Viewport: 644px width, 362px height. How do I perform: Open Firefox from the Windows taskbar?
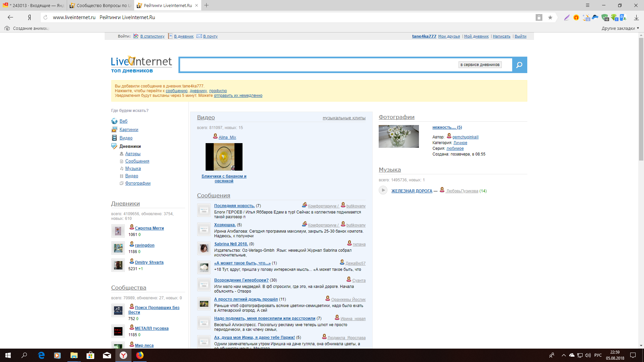pyautogui.click(x=140, y=355)
